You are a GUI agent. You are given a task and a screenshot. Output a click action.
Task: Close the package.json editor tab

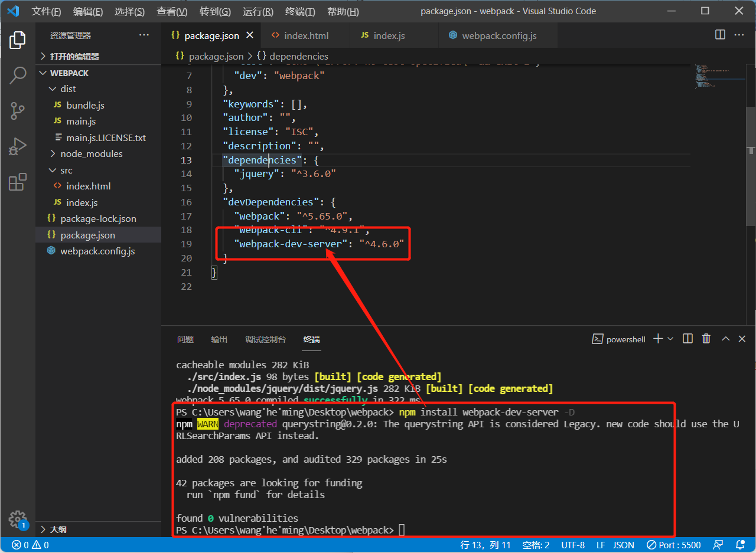coord(250,35)
